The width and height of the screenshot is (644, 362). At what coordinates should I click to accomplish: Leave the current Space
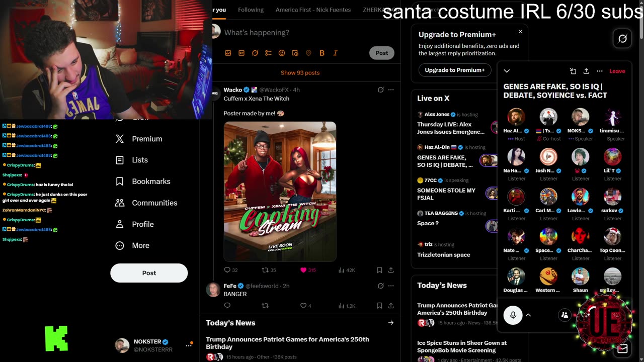617,71
